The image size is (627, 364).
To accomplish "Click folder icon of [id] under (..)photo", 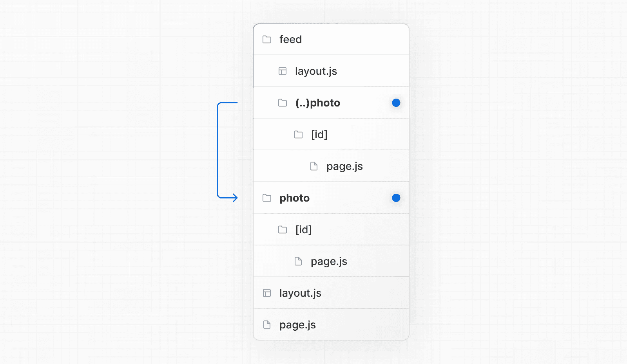I will (298, 135).
